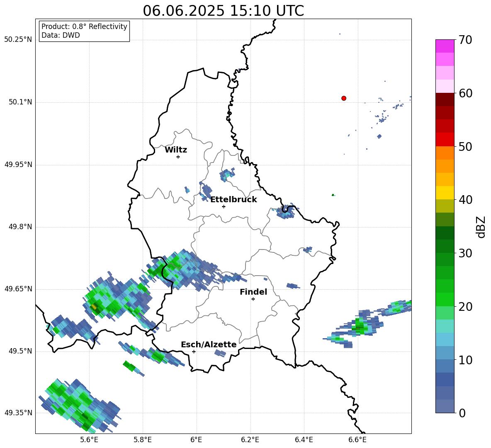The image size is (491, 448).
Task: Click the magenta top colorbar segment
Action: click(x=445, y=46)
